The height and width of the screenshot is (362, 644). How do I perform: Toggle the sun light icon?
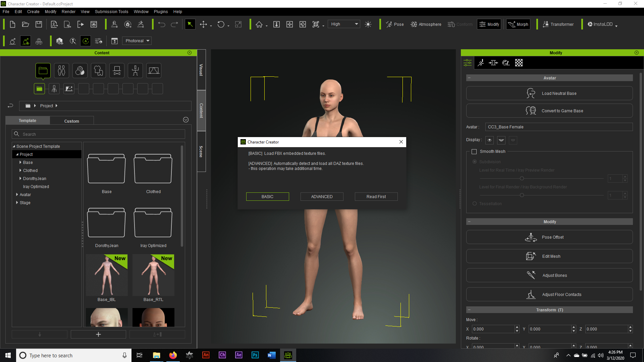point(368,24)
